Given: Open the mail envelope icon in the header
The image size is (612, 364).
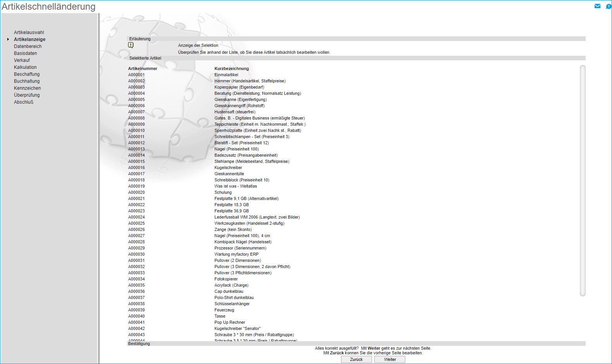Looking at the screenshot, I should pos(597,6).
